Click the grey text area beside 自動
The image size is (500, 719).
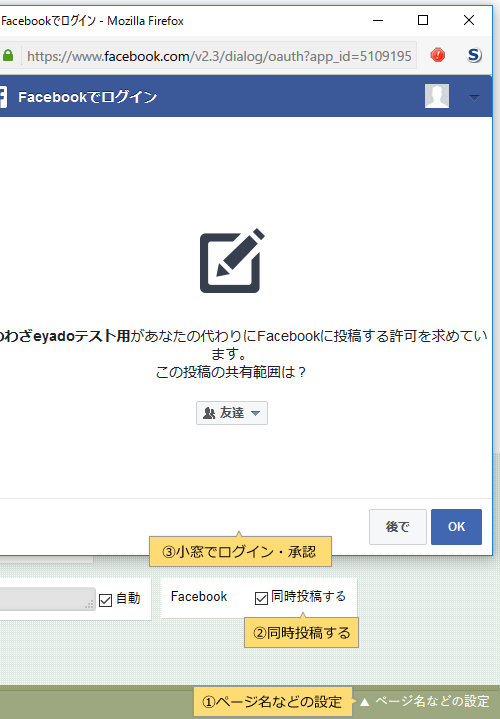(x=48, y=599)
